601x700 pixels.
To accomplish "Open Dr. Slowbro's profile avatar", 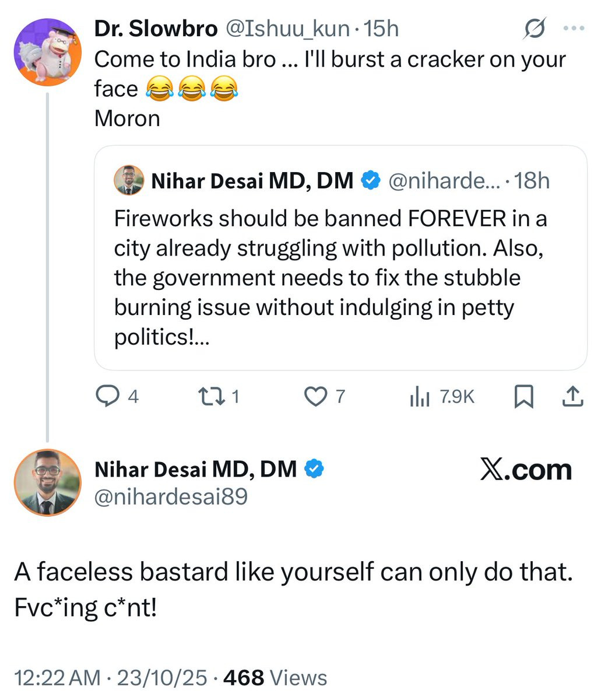I will click(x=47, y=52).
